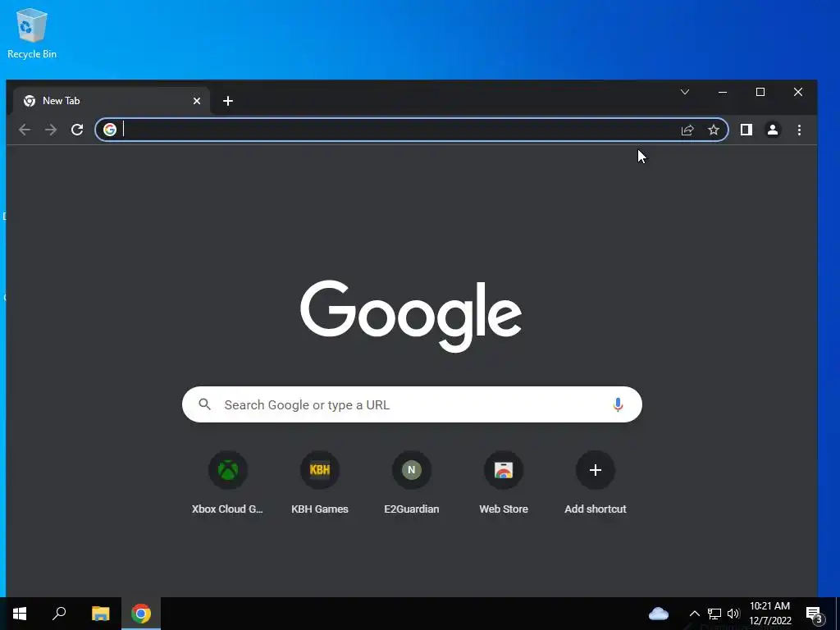Open the Xbox Cloud Gaming shortcut
This screenshot has height=630, width=840.
[228, 484]
